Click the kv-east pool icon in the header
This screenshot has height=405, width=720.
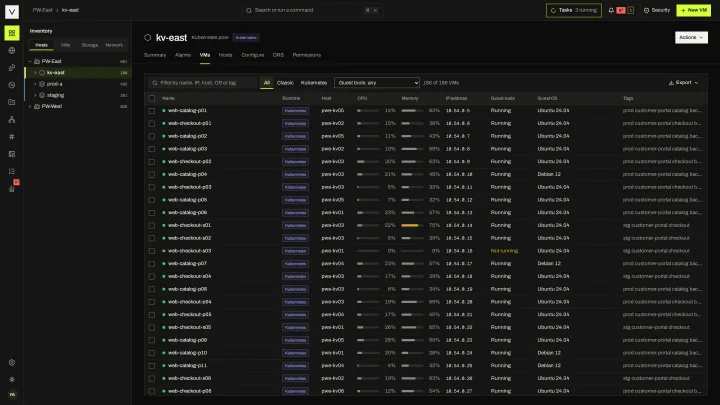coord(147,38)
